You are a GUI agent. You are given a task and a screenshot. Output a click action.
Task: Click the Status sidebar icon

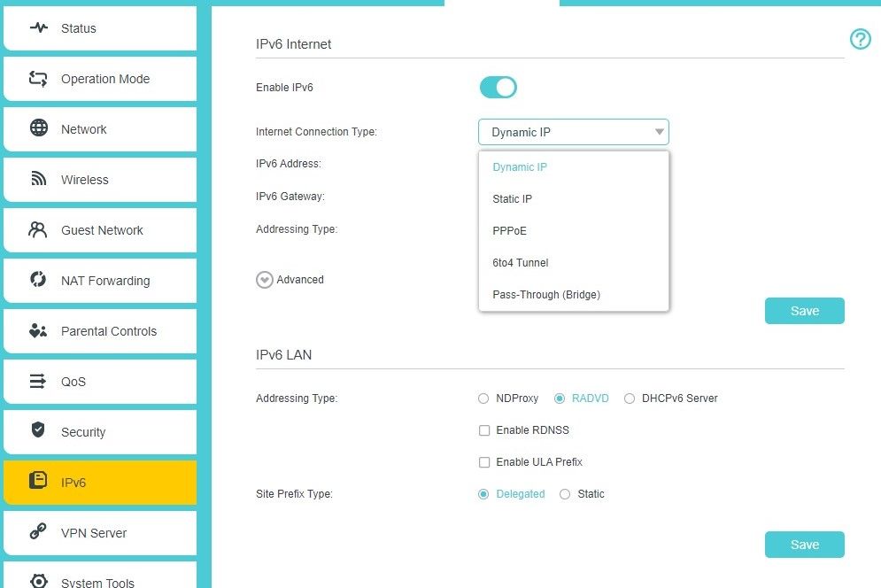click(37, 28)
